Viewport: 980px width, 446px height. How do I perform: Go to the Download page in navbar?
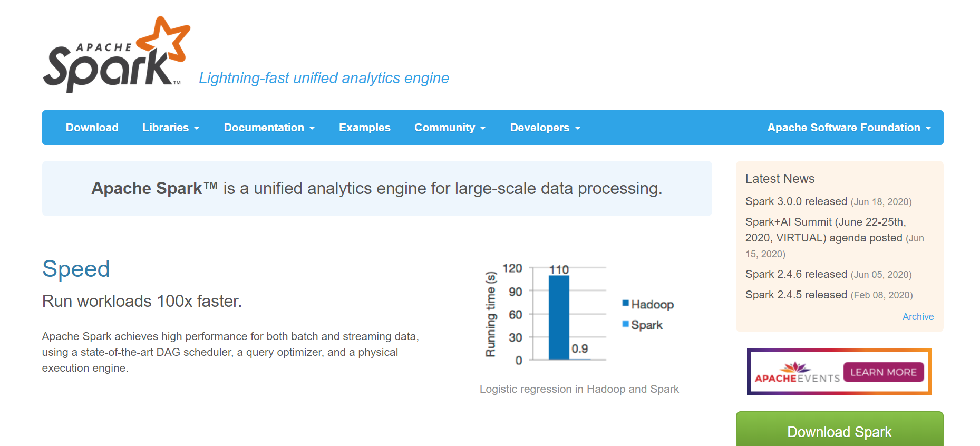click(x=92, y=128)
